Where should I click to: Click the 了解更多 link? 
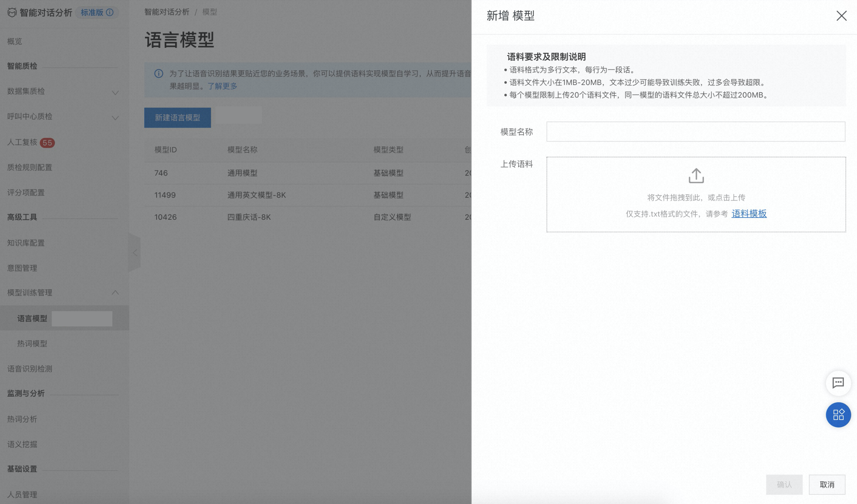222,86
